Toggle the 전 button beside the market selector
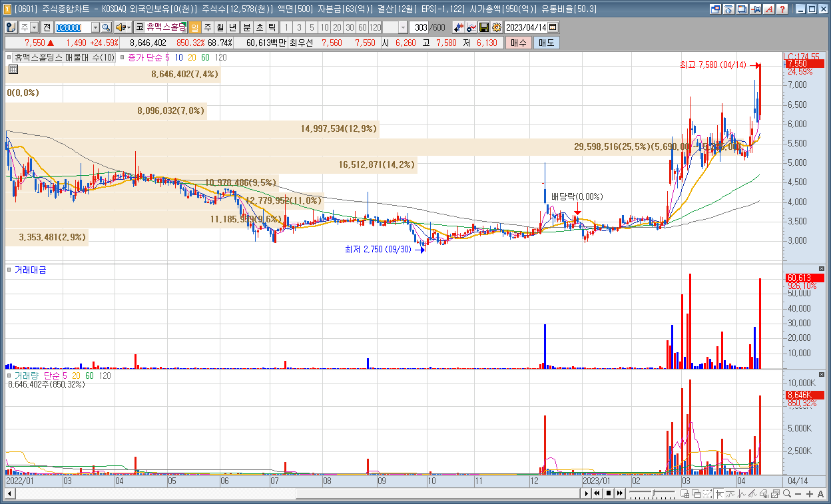 click(47, 27)
